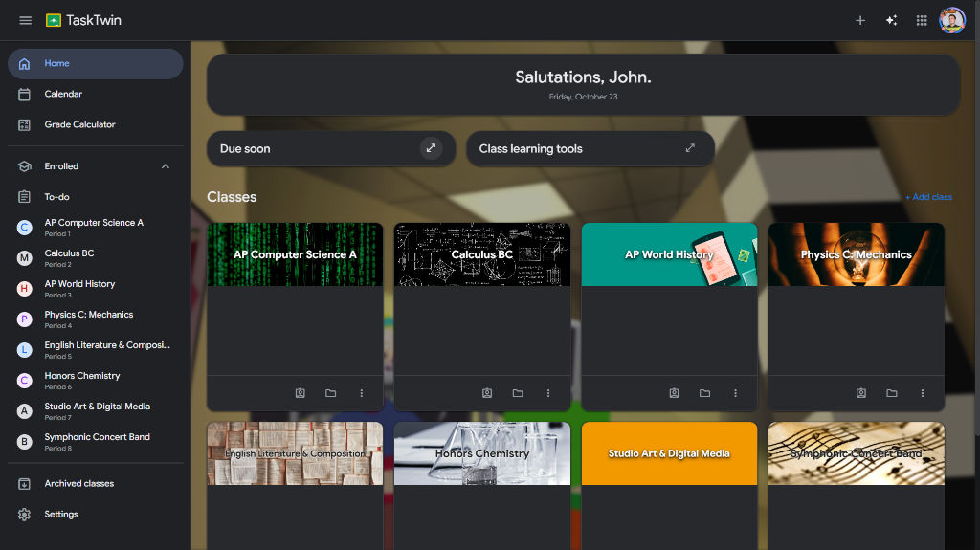Open the Symphonic Concert Band class banner

pos(857,453)
